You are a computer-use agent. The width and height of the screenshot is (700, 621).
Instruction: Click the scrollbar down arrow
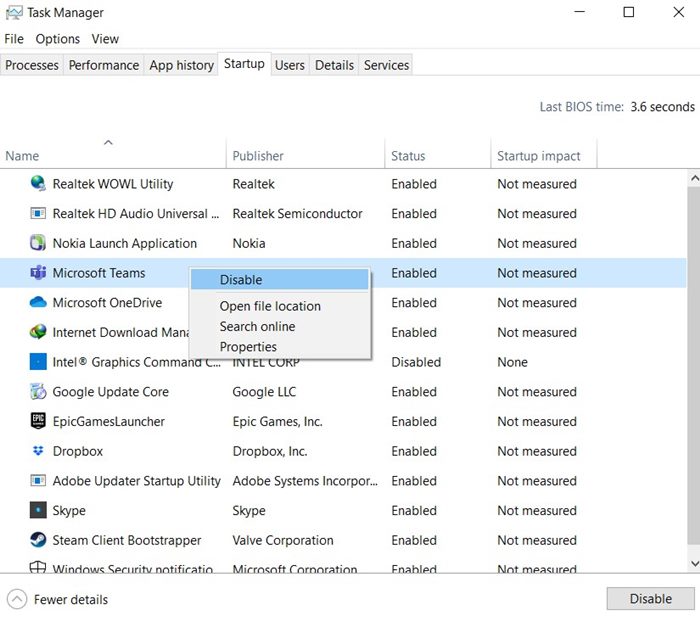point(694,563)
